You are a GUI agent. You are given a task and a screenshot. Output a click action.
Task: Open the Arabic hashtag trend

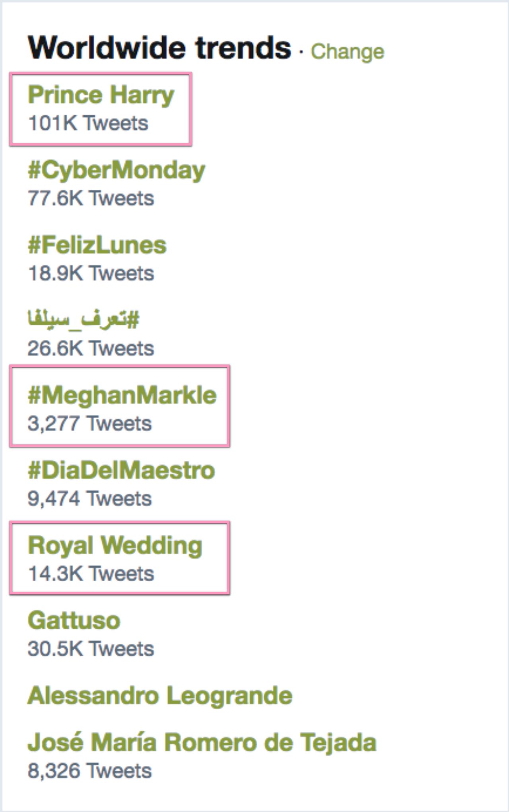84,319
